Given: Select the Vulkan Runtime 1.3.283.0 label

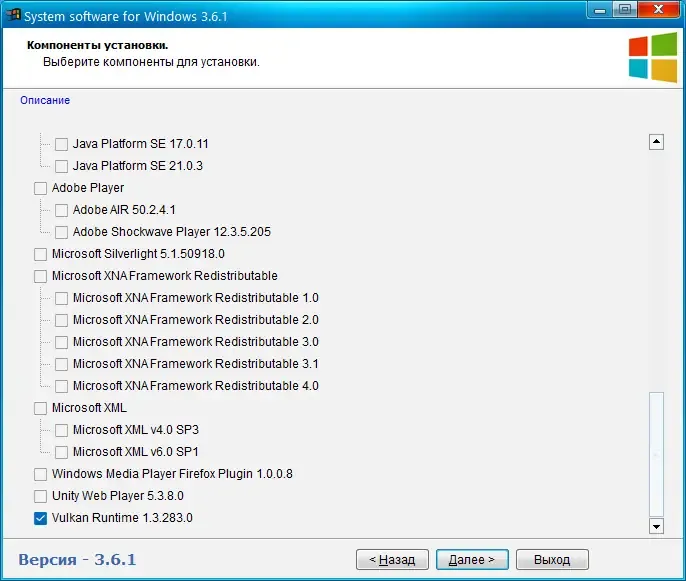Looking at the screenshot, I should (122, 518).
